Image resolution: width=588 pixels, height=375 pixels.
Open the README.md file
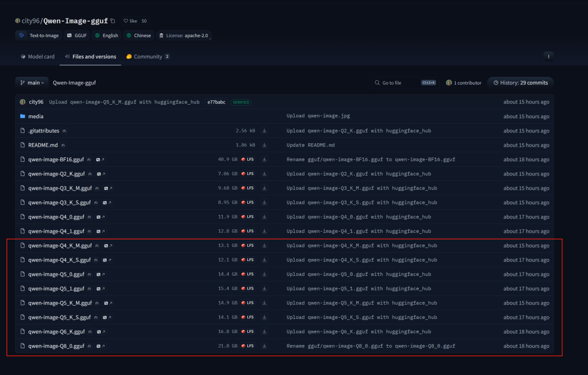click(x=43, y=145)
